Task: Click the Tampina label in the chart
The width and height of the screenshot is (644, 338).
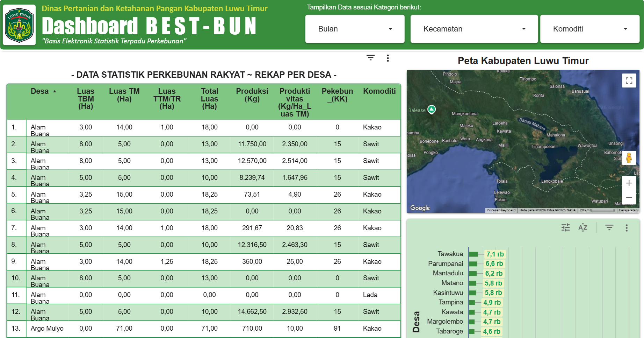Action: coord(451,302)
